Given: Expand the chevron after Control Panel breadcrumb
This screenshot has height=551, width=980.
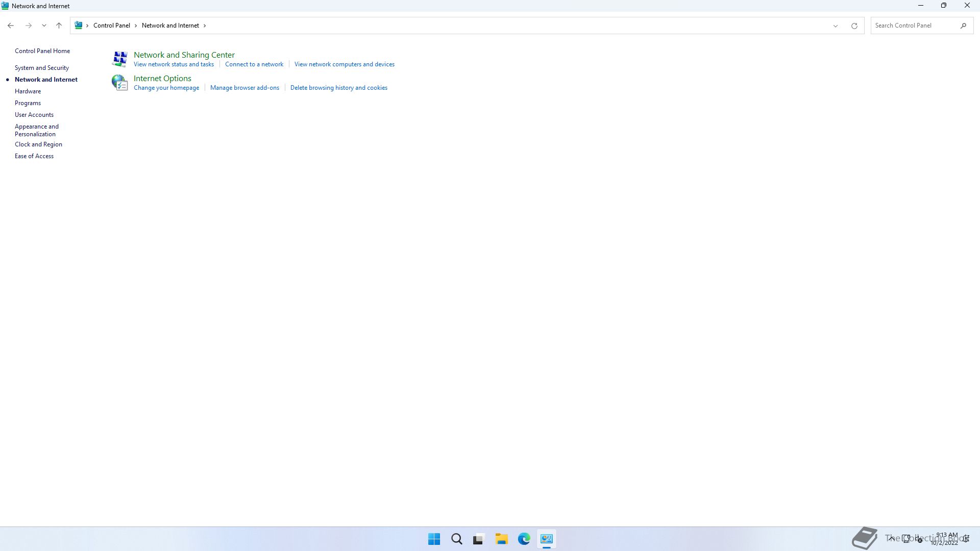Looking at the screenshot, I should click(x=136, y=26).
